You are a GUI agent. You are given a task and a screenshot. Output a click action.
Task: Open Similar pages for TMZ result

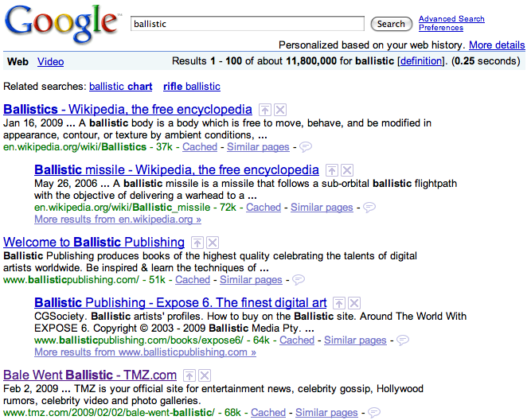326,412
